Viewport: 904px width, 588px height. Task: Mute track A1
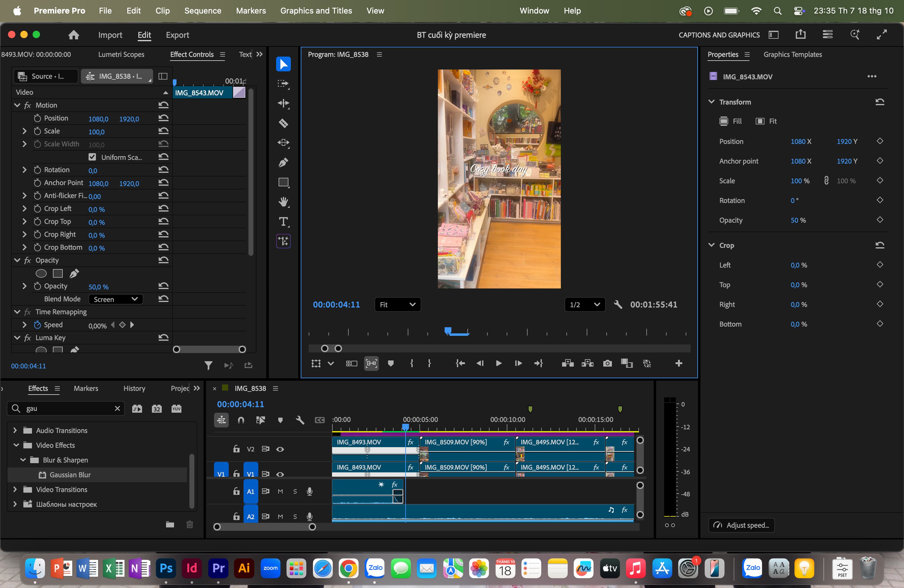[280, 491]
